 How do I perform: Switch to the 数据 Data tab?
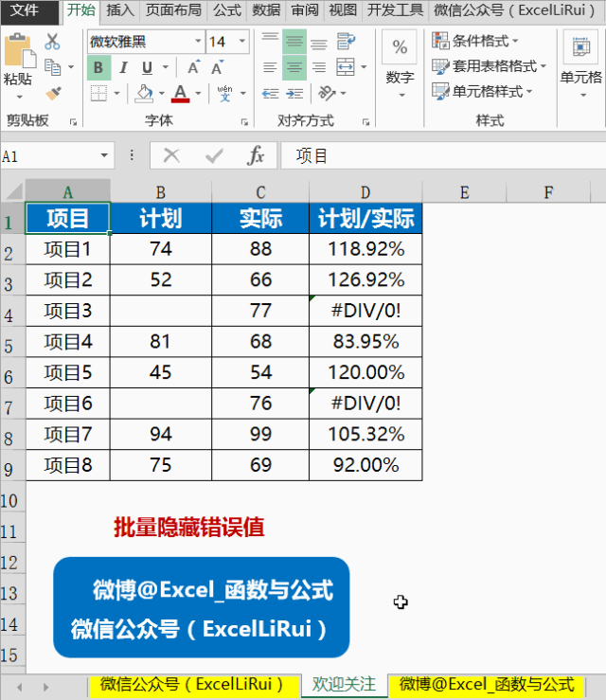266,9
